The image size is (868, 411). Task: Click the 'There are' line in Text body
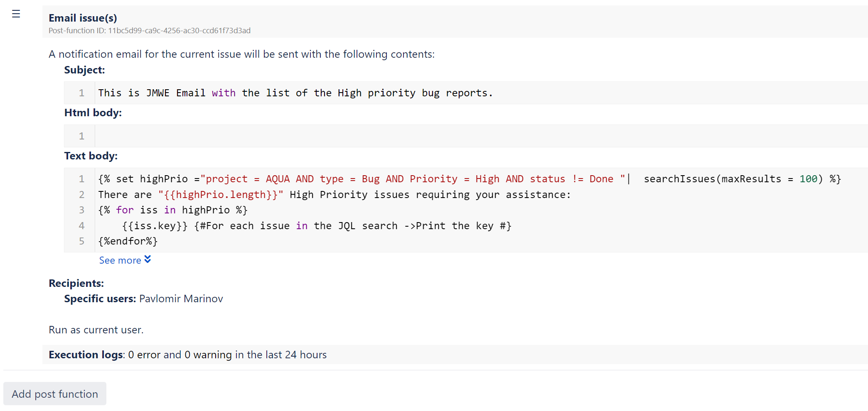pyautogui.click(x=334, y=195)
